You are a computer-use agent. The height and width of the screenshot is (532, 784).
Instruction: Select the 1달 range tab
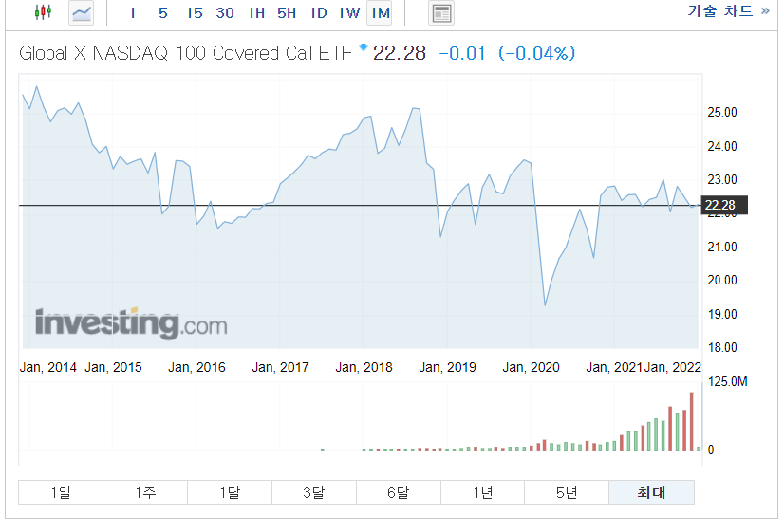tap(230, 492)
